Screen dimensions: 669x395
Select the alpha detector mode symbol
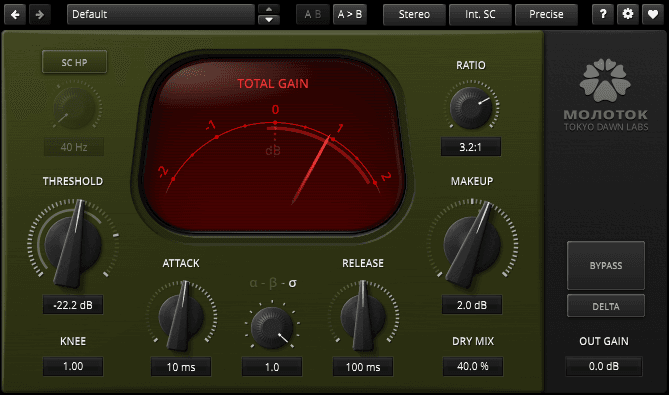[253, 283]
